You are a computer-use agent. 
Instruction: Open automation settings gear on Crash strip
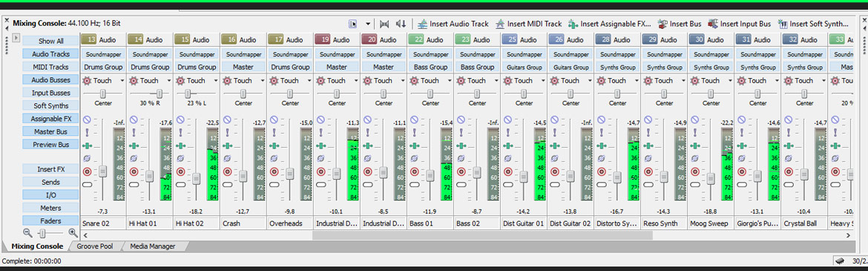[x=227, y=80]
